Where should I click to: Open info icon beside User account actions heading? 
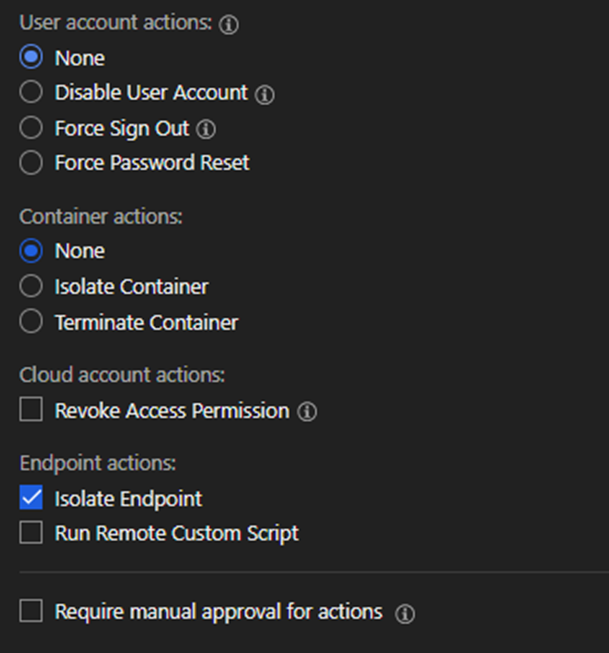[x=229, y=25]
